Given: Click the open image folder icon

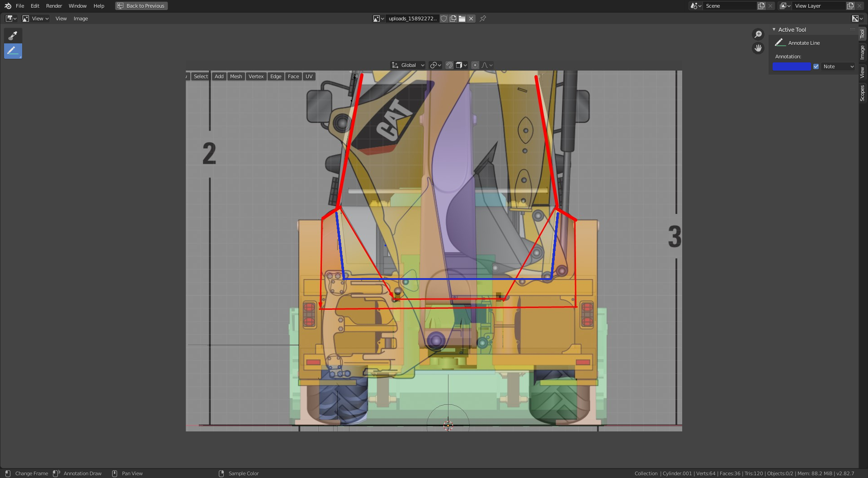Looking at the screenshot, I should (462, 19).
